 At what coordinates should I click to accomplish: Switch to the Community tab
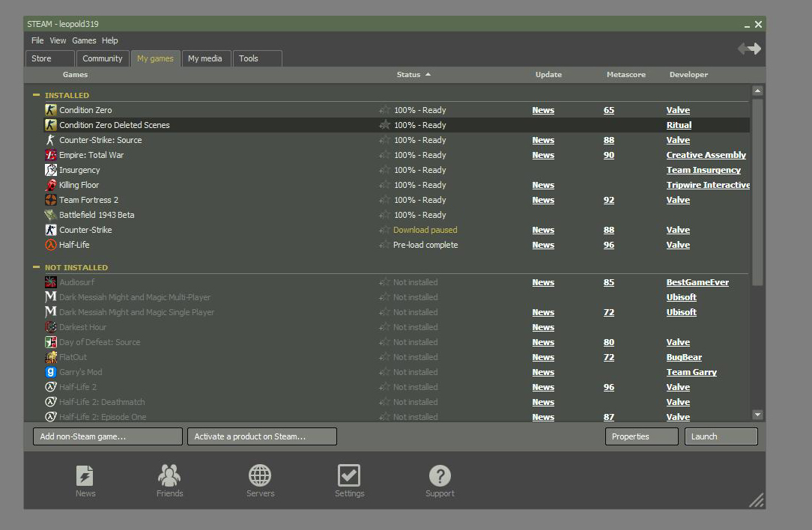click(x=103, y=58)
